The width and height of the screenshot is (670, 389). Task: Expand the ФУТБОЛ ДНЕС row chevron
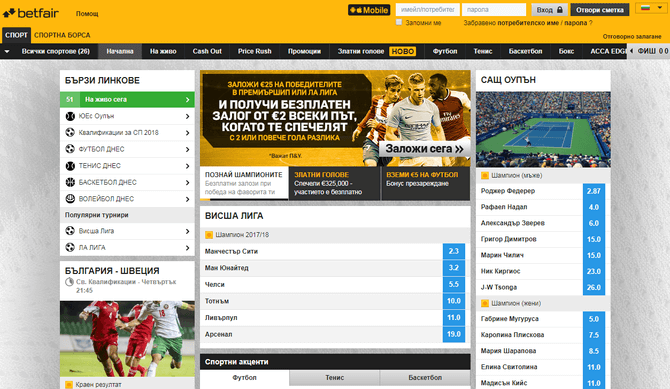(x=187, y=149)
